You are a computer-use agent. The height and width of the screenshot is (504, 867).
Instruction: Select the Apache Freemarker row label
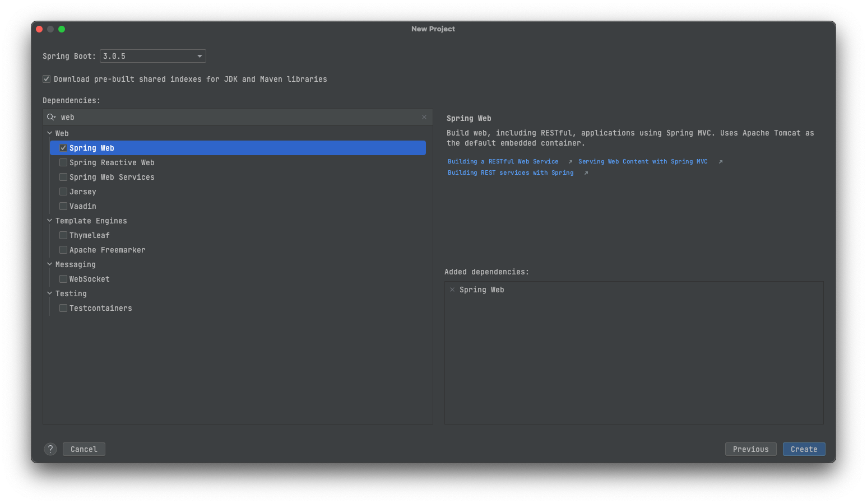(108, 250)
